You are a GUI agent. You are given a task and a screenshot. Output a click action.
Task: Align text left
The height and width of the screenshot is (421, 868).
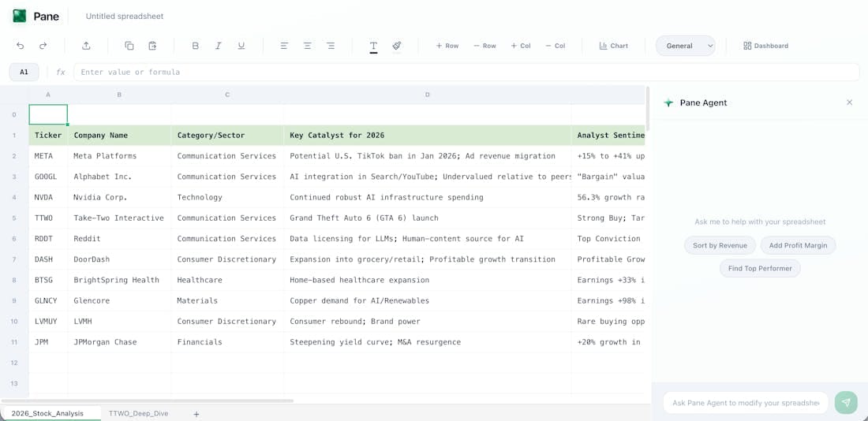pos(284,46)
